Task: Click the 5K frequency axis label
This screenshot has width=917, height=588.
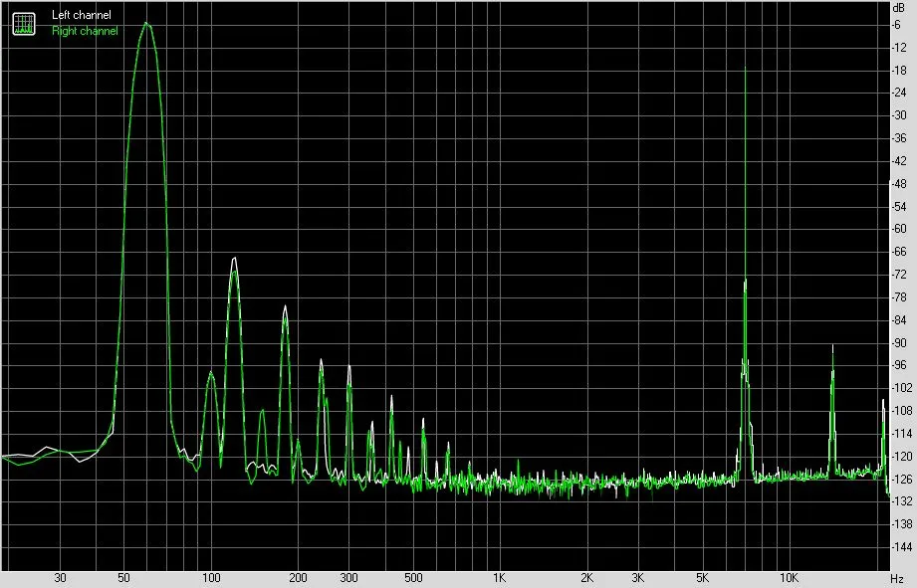Action: [702, 578]
